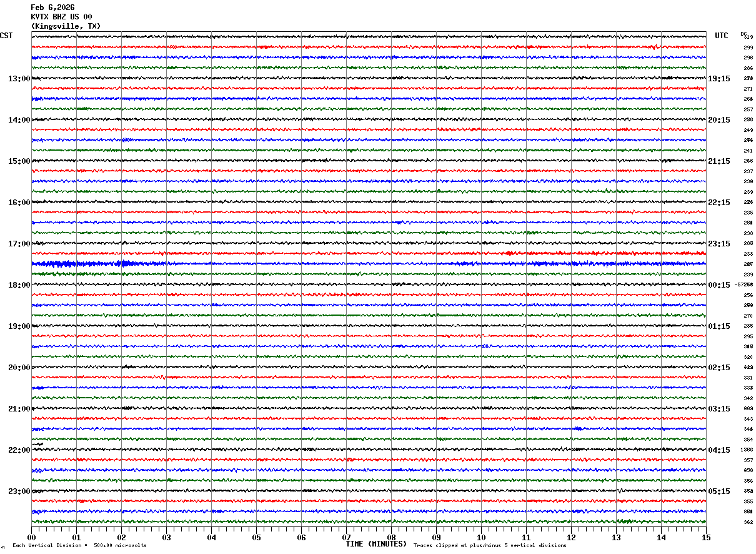The height and width of the screenshot is (554, 756).
Task: Select the 05:15 UTC time label
Action: tap(719, 491)
